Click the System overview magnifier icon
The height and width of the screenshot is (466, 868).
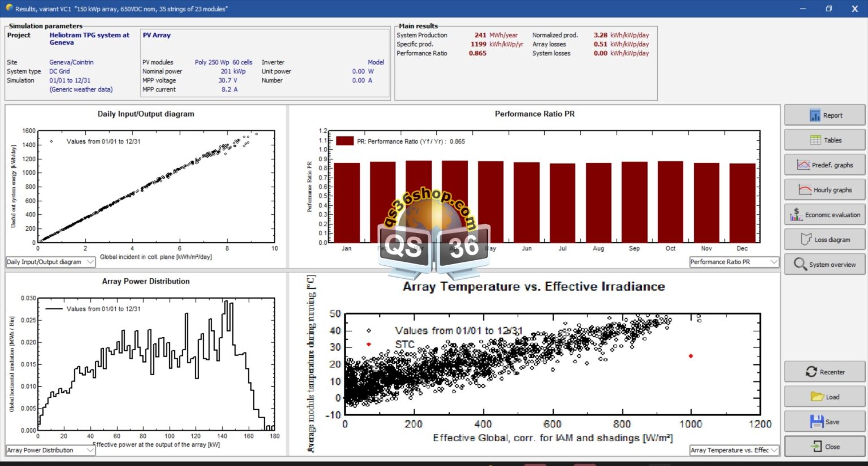coord(800,265)
